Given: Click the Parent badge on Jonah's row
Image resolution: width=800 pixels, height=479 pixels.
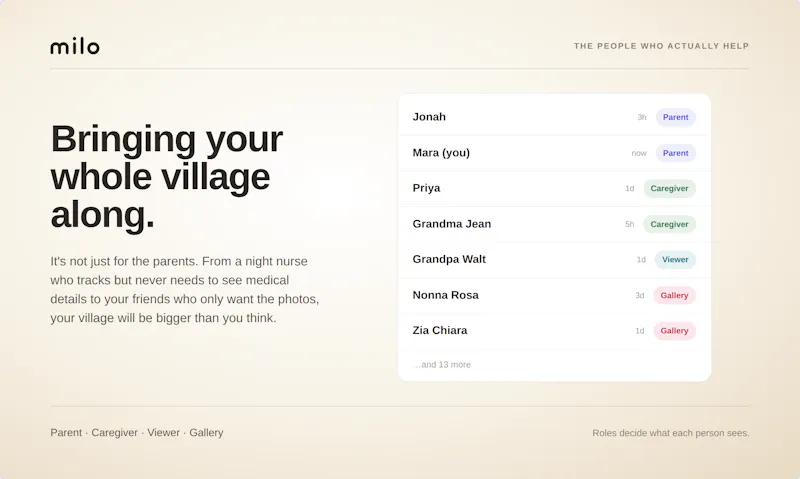Looking at the screenshot, I should point(676,117).
